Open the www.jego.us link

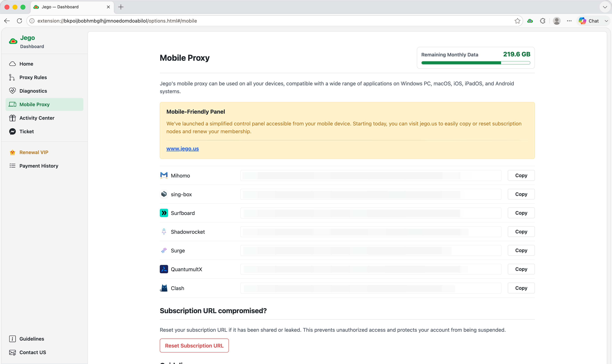(183, 149)
